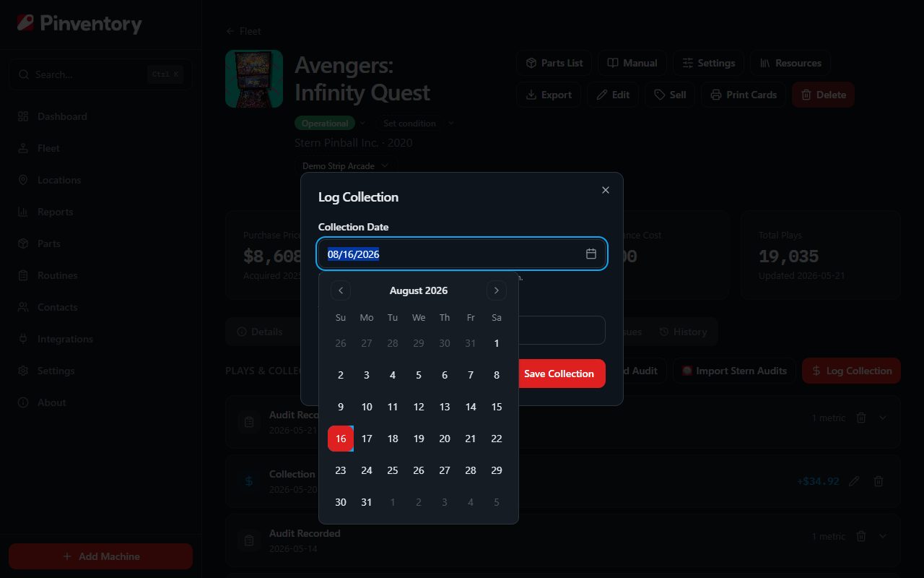Switch to the Details tab
This screenshot has width=924, height=578.
click(259, 332)
